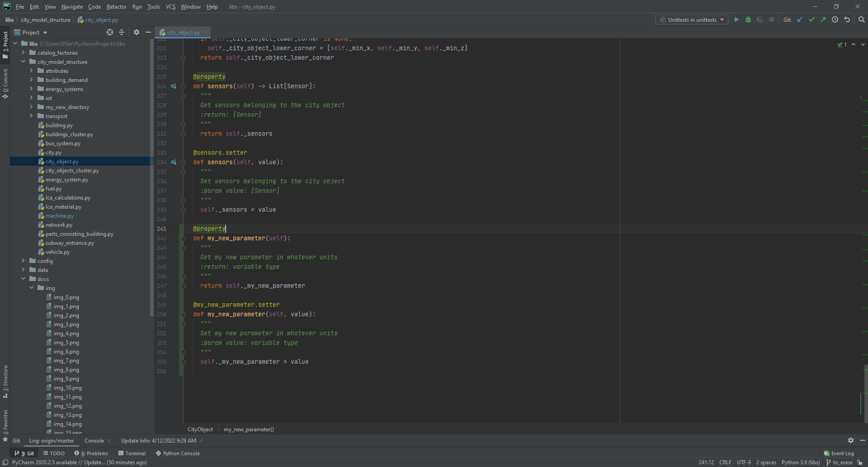Viewport: 868px width, 467px height.
Task: Toggle the Problems tool window
Action: [x=91, y=453]
